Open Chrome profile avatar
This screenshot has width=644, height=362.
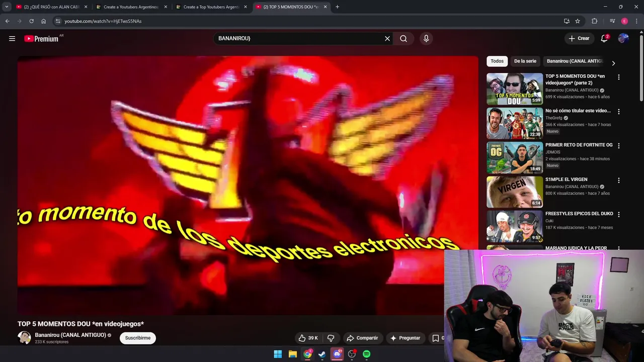624,21
